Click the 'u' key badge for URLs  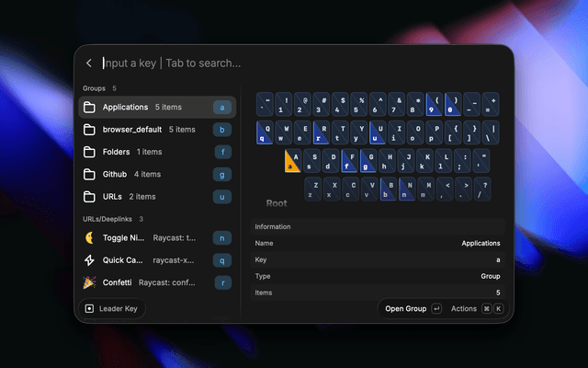pos(222,197)
